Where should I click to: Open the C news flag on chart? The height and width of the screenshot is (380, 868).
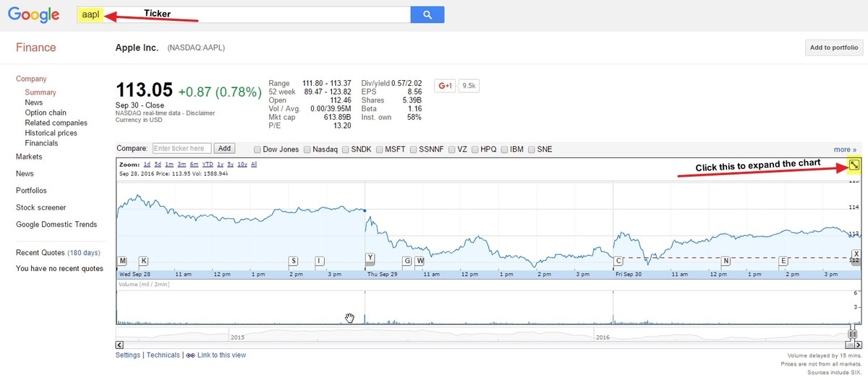618,260
